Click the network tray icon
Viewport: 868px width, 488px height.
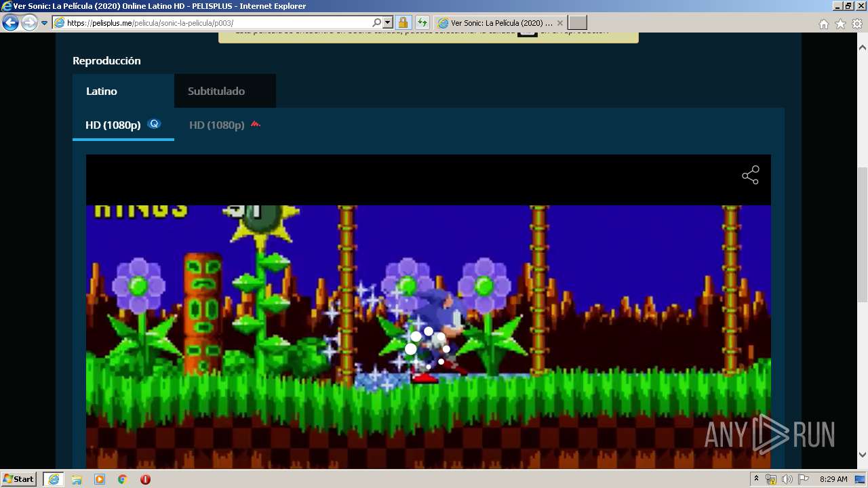pyautogui.click(x=771, y=479)
